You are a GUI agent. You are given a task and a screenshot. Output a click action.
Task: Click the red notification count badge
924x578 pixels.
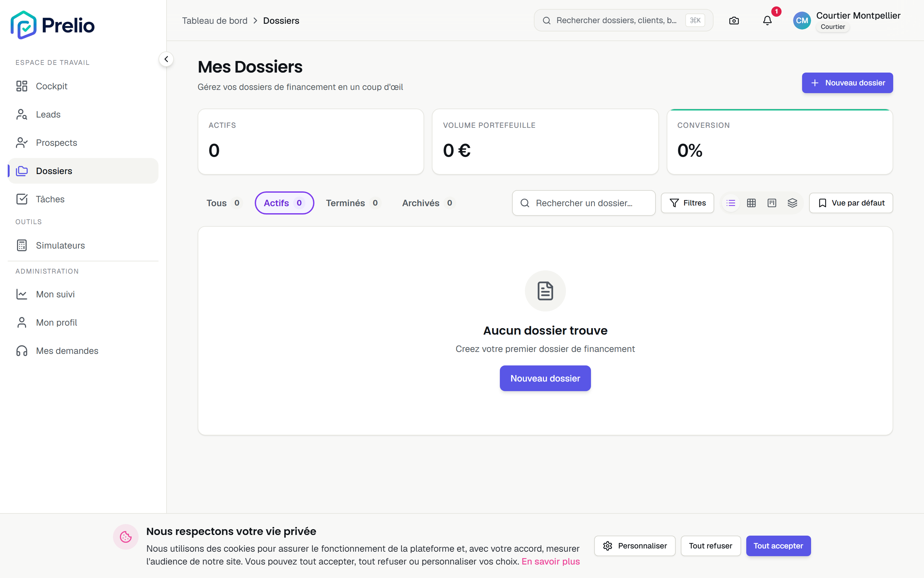pos(776,12)
